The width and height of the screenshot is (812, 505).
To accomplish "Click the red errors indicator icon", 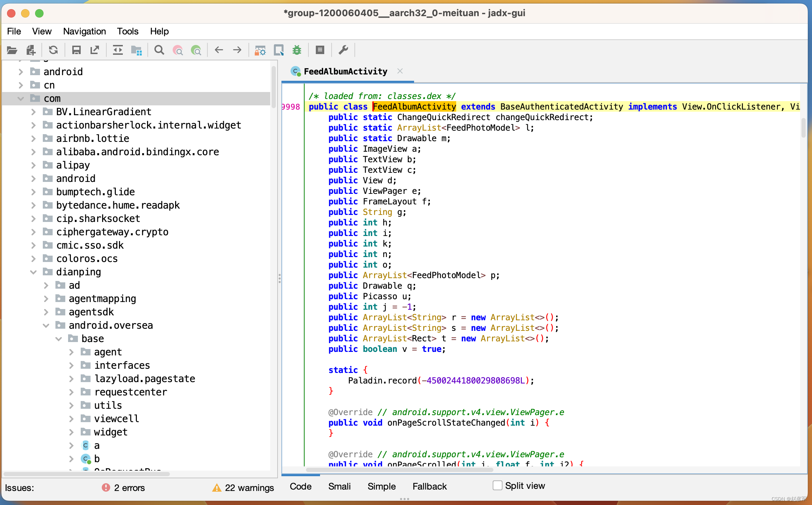I will pos(106,487).
